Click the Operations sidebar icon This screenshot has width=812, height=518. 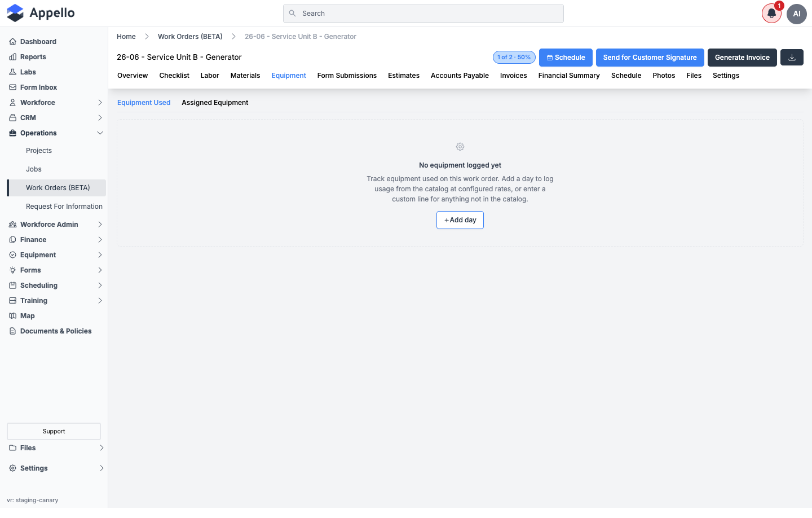[12, 133]
